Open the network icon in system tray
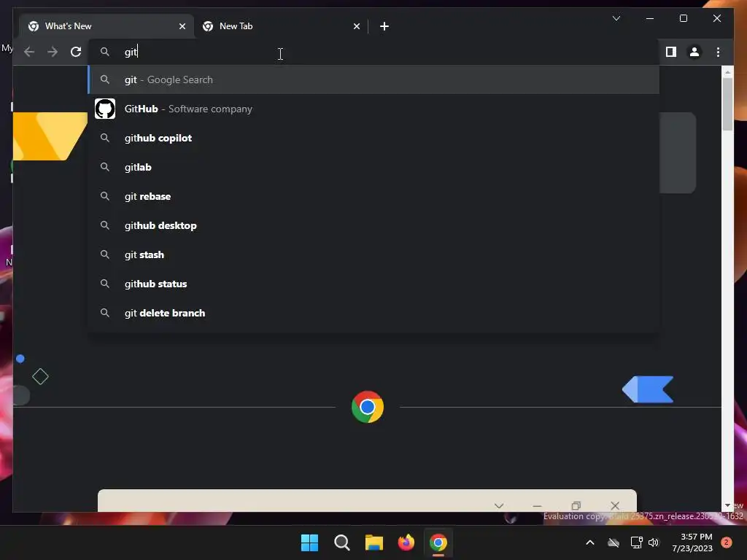This screenshot has height=560, width=747. click(636, 542)
